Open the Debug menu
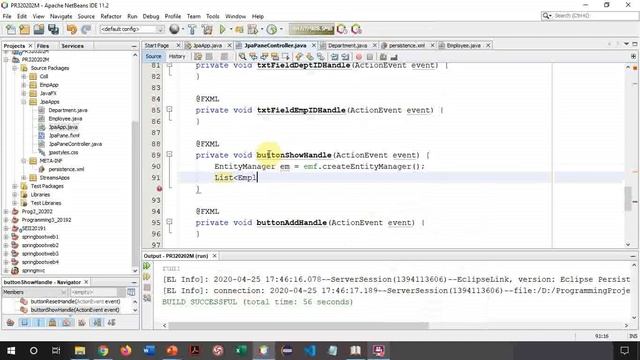Screen dimensions: 640x360 tap(151, 16)
